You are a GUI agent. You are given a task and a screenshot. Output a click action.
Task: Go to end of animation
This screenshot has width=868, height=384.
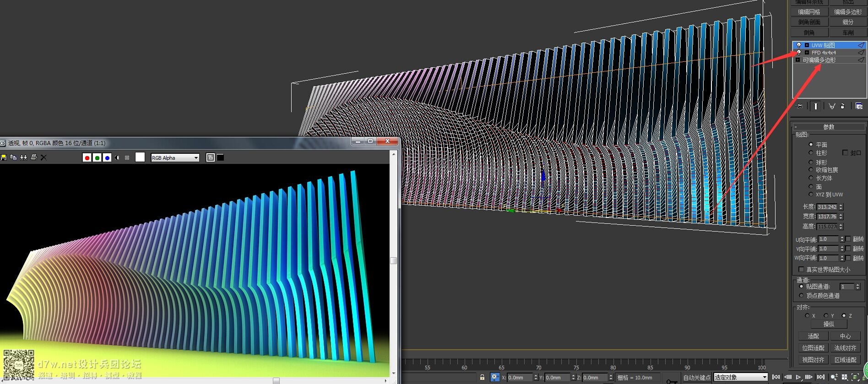pyautogui.click(x=820, y=377)
